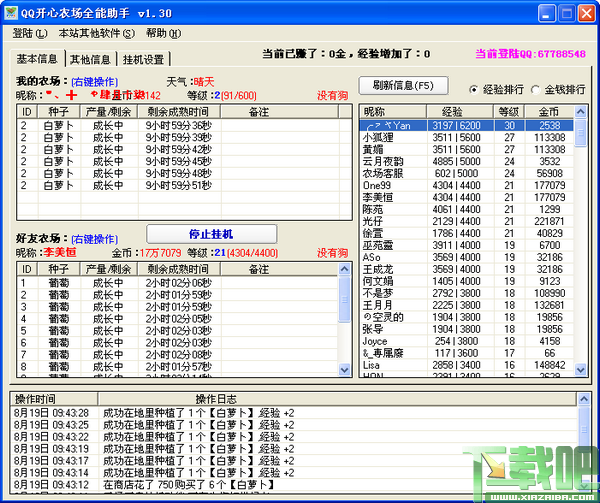Viewport: 600px width, 503px height.
Task: Open the 帮助(H) menu
Action: [163, 34]
